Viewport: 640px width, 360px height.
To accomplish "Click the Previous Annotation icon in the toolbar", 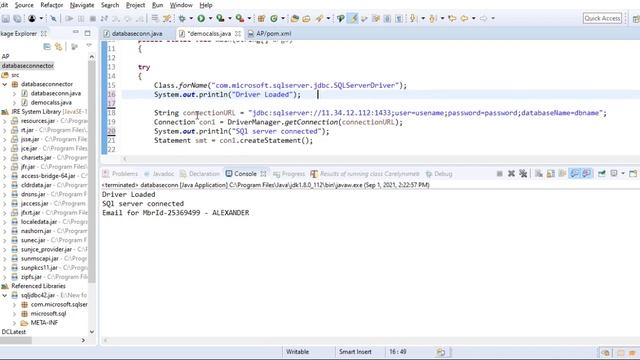I will [433, 18].
